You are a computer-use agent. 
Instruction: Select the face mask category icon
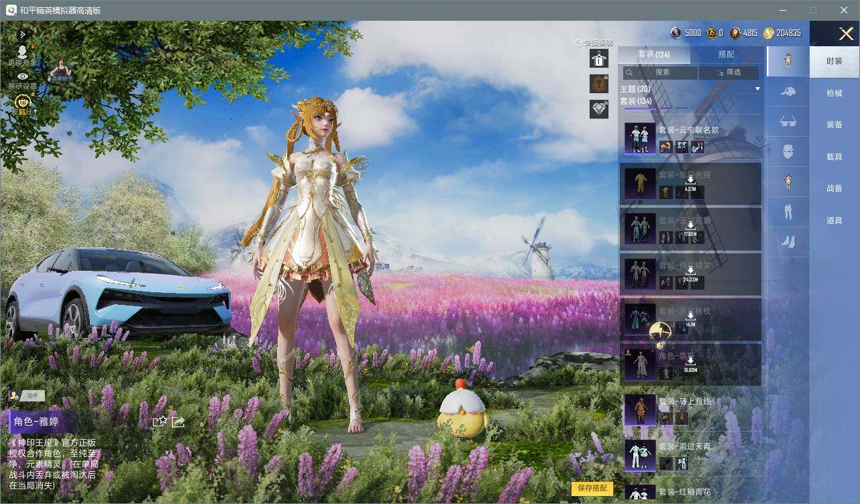[x=788, y=152]
